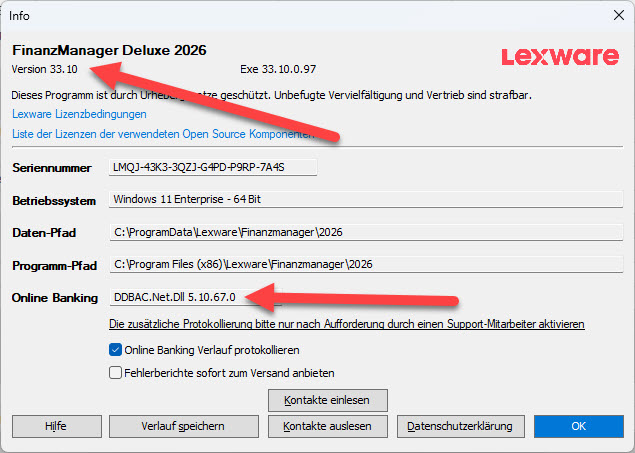Click the Kontakte auslesen button
Screen dimensions: 635x453
[327, 426]
